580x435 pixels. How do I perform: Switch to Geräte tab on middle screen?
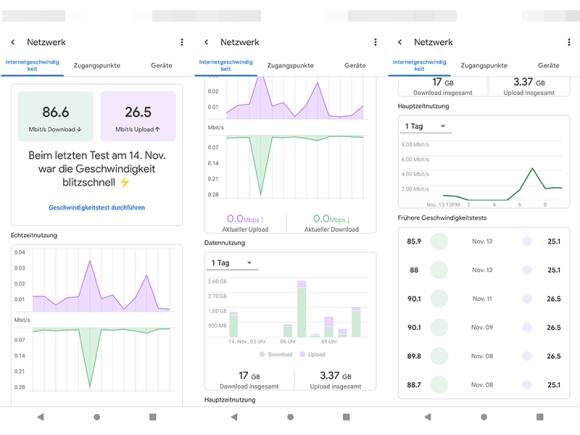(355, 65)
